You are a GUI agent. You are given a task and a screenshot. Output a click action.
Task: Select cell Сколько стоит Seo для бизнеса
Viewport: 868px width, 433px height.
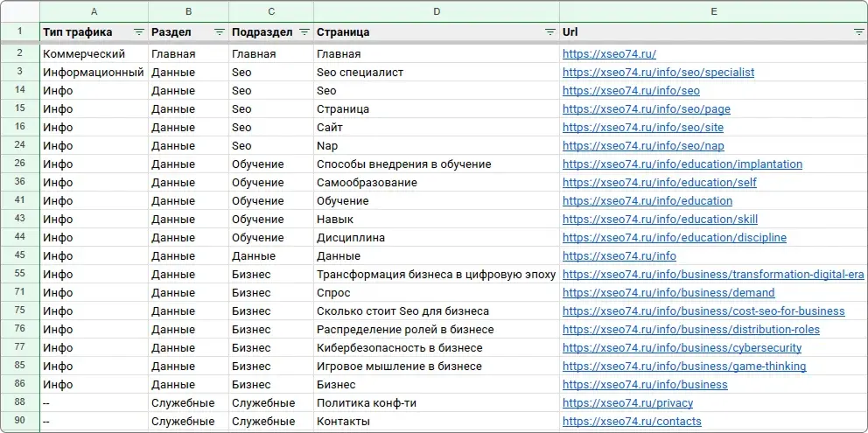[437, 311]
